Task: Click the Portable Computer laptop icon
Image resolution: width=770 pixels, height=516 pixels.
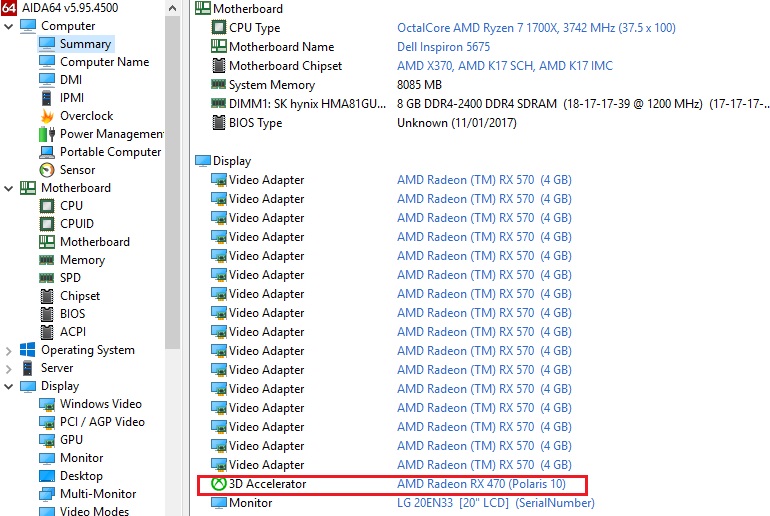Action: [x=47, y=152]
